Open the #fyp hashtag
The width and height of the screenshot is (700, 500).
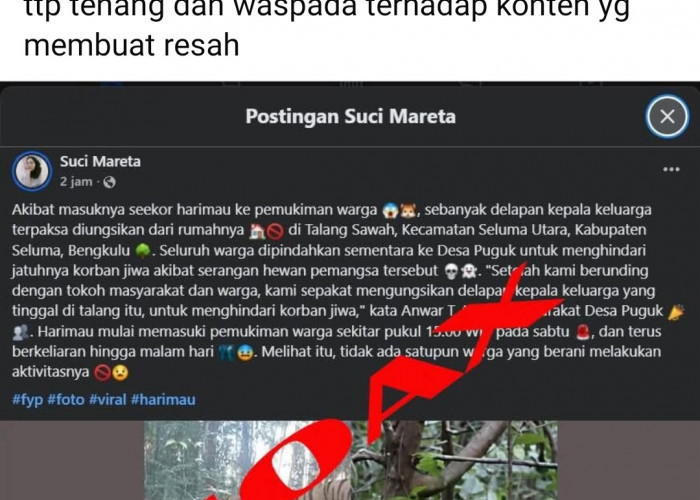point(27,399)
